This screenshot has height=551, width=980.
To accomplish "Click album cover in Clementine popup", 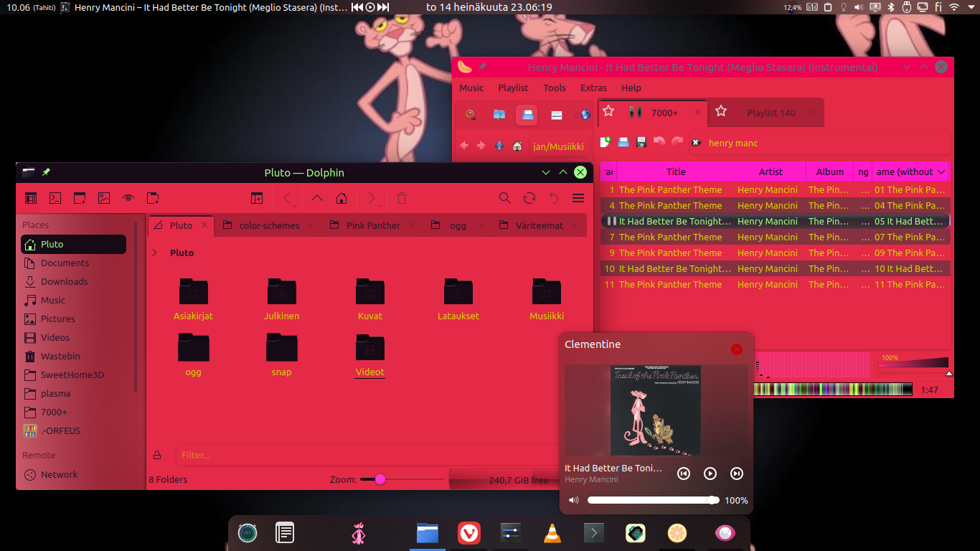I will (x=656, y=410).
